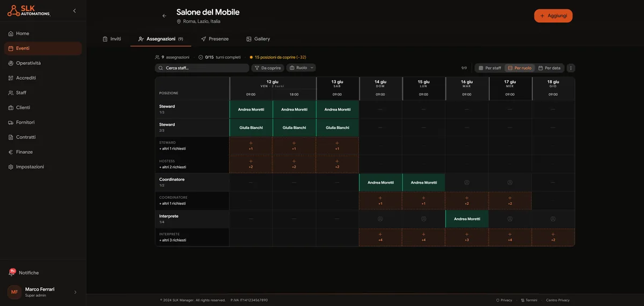This screenshot has width=644, height=306.
Task: Select the Assegnazioni tab
Action: click(x=160, y=39)
